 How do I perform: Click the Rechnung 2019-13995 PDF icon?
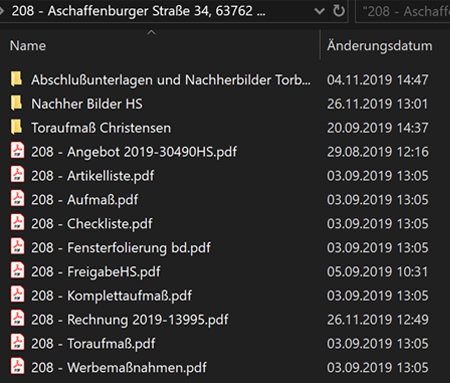[x=17, y=318]
